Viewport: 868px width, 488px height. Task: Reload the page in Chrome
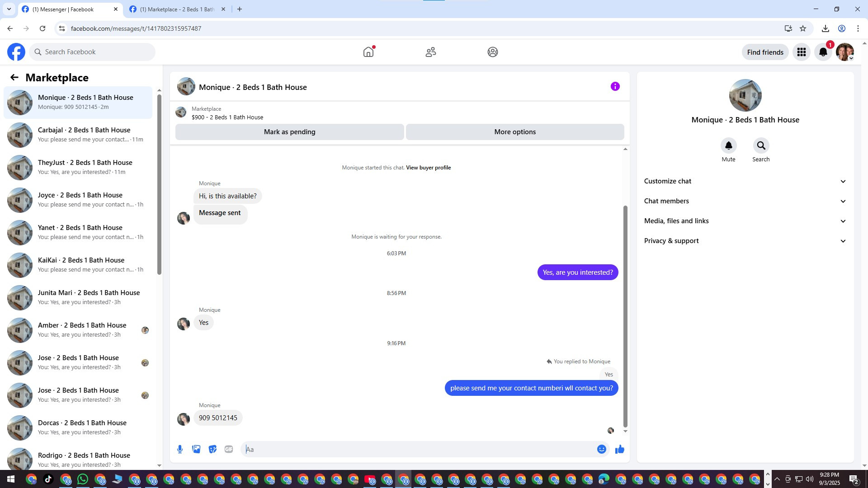[42, 28]
